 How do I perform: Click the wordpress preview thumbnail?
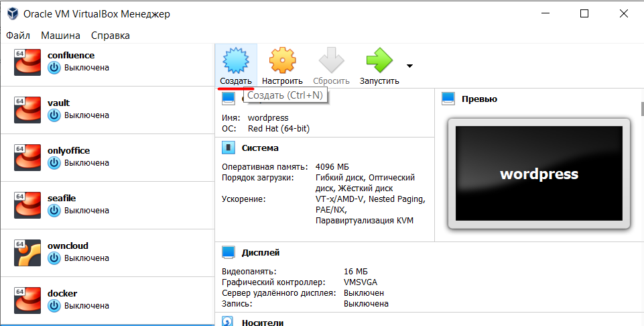[539, 174]
